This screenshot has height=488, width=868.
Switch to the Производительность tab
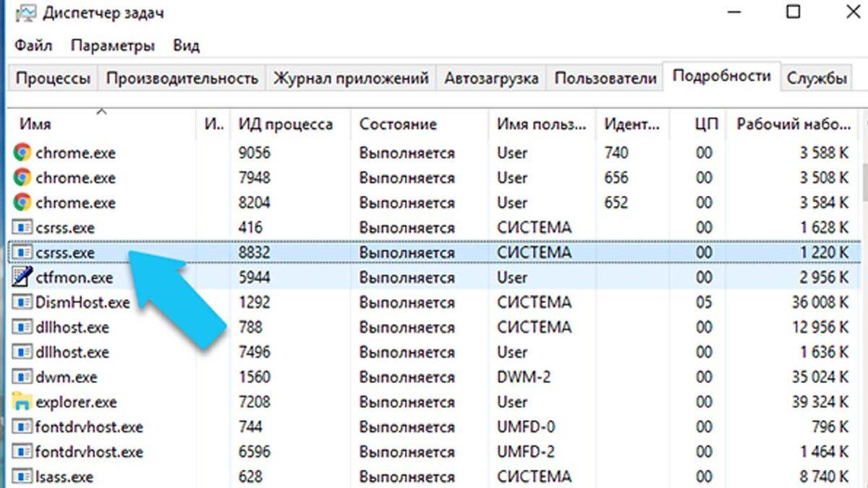click(x=183, y=77)
